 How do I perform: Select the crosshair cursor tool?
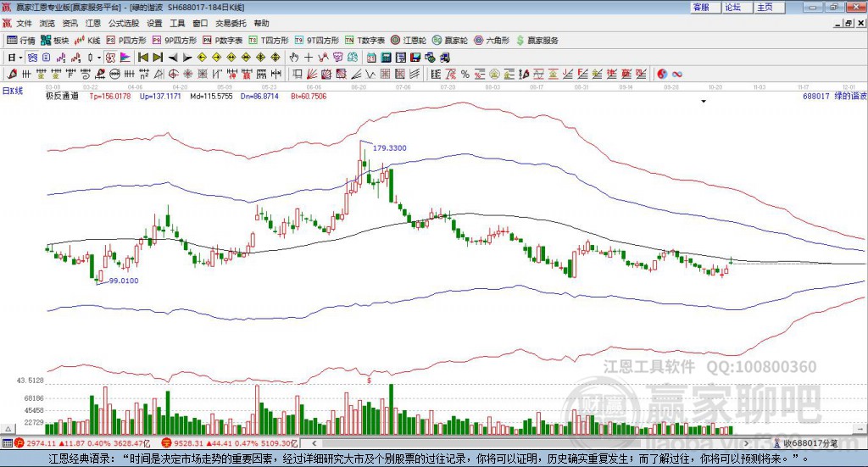(309, 58)
